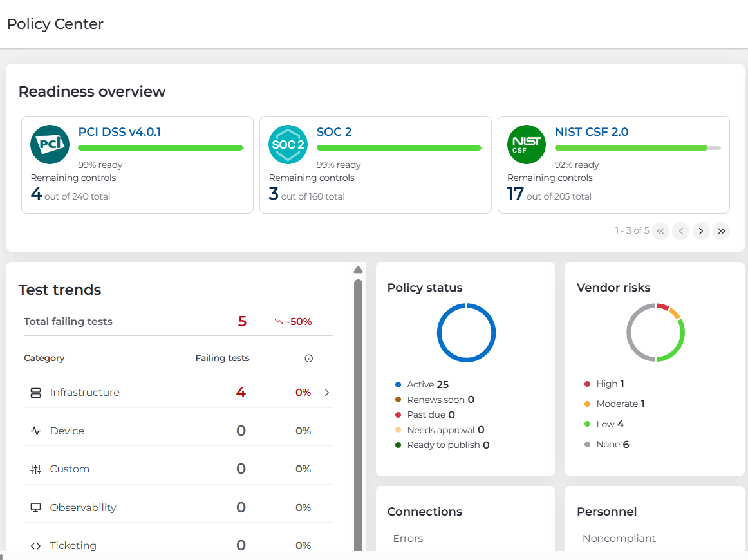Jump to last page of frameworks

pyautogui.click(x=721, y=231)
